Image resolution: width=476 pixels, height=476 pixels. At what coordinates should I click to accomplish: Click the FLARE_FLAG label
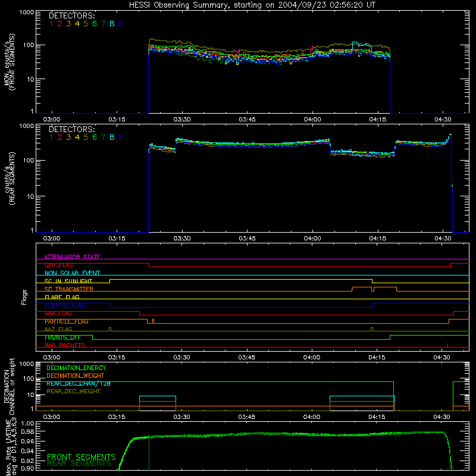tap(62, 297)
